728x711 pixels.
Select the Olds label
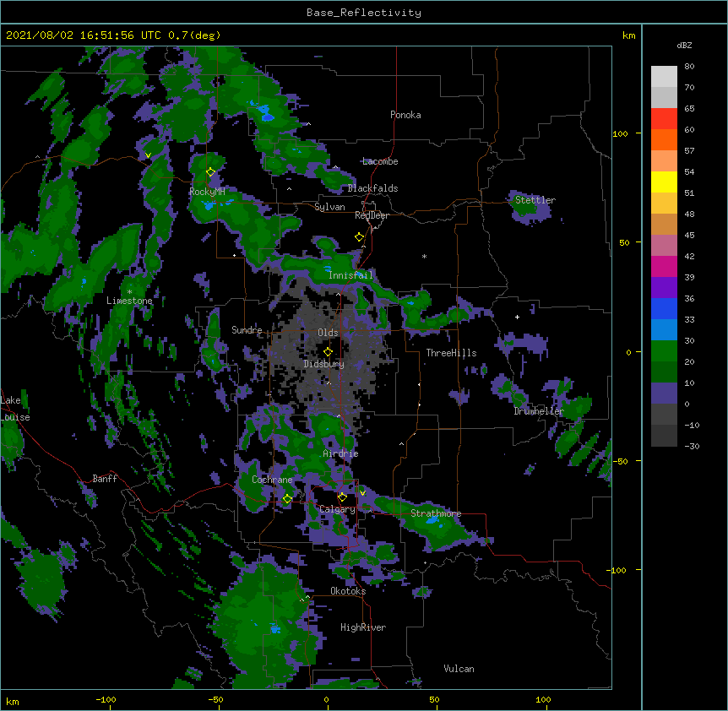click(x=328, y=333)
